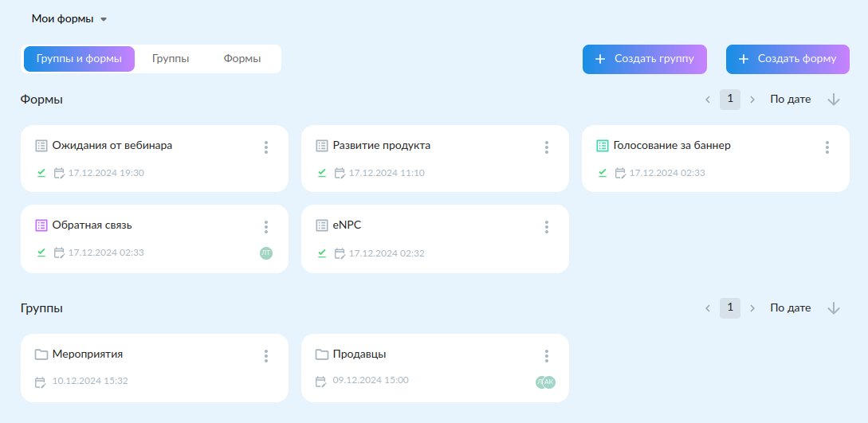The height and width of the screenshot is (423, 868).
Task: Click the ЛТ avatar on Обратная связь
Action: (x=266, y=253)
